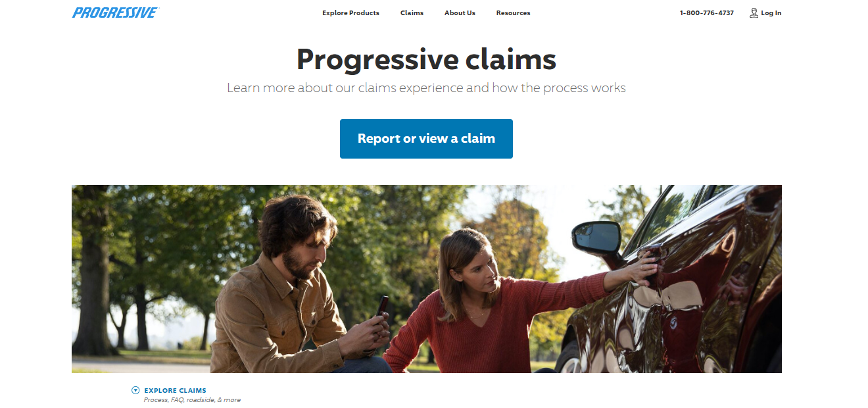The width and height of the screenshot is (868, 408).
Task: Open the About Us menu
Action: coord(460,13)
